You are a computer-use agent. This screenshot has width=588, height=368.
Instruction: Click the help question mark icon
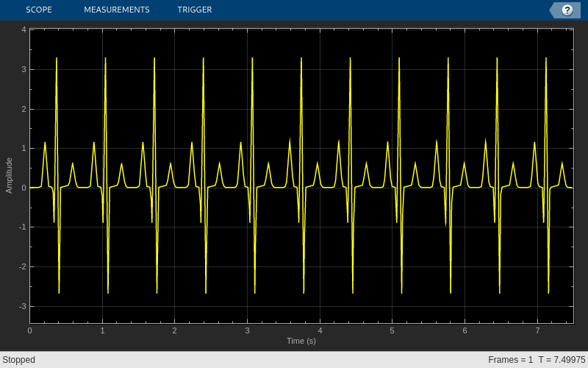[567, 10]
